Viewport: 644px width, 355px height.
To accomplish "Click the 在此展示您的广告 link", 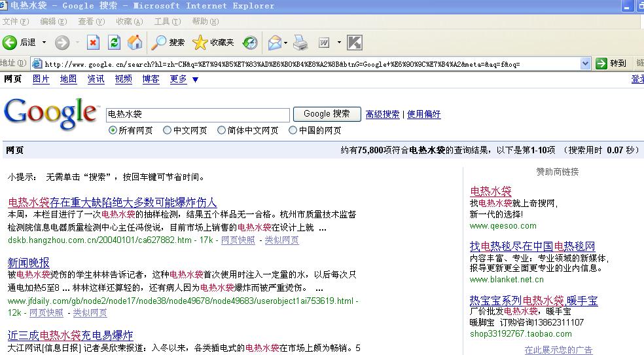I will click(558, 350).
